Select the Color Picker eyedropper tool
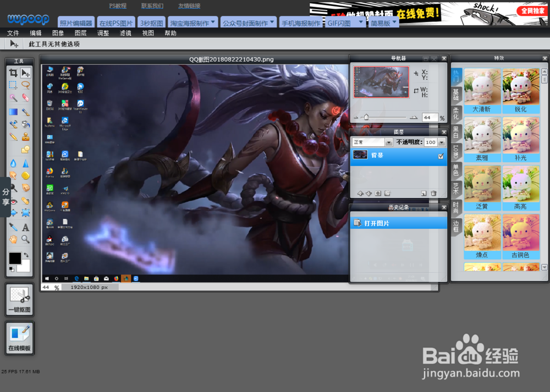 click(13, 227)
